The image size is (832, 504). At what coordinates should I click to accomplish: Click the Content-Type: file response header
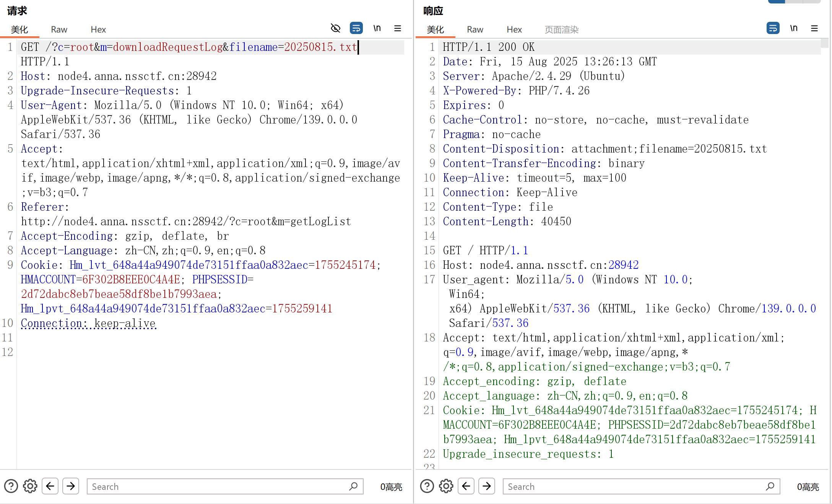pos(498,207)
